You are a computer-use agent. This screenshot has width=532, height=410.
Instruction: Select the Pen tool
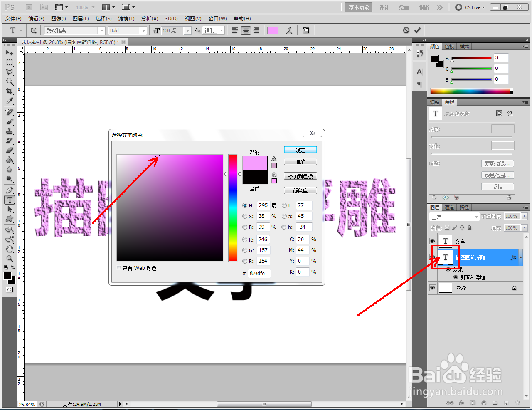click(10, 190)
